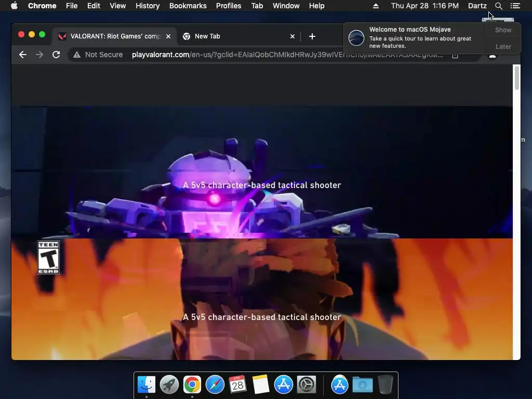Open the Help menu
Image resolution: width=532 pixels, height=399 pixels.
pyautogui.click(x=316, y=6)
